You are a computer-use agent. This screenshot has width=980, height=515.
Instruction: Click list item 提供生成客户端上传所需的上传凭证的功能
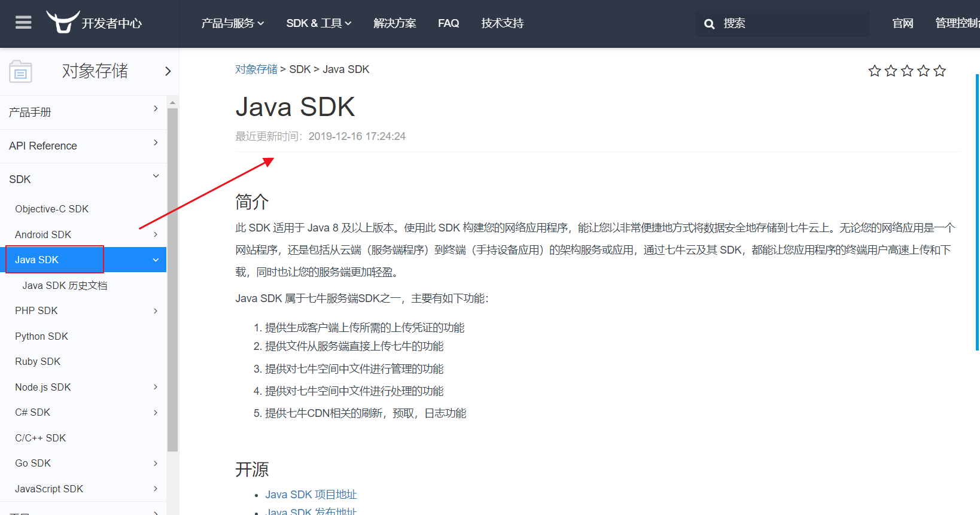pyautogui.click(x=365, y=328)
